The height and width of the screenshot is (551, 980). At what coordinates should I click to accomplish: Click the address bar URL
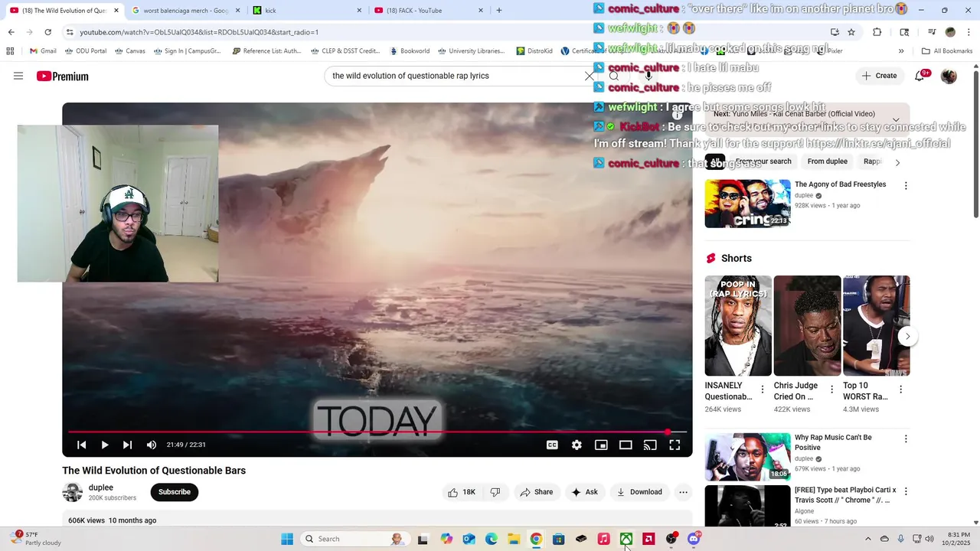(199, 32)
